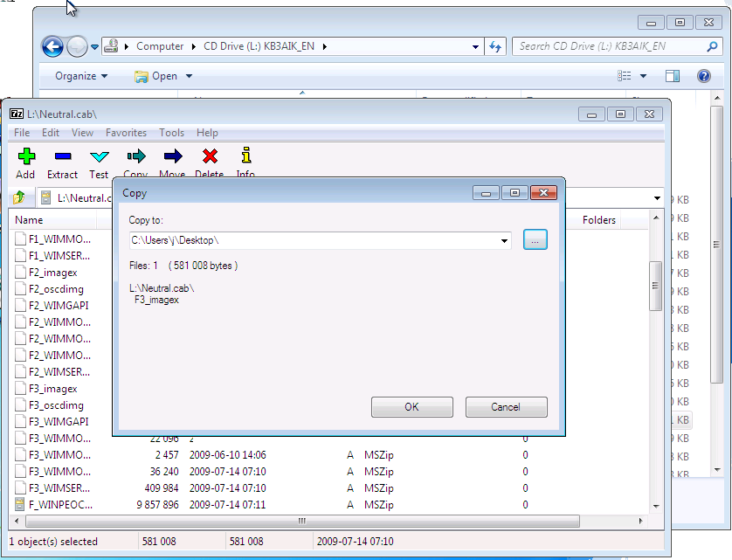Open the Organize dropdown menu
The width and height of the screenshot is (732, 560).
[x=79, y=76]
